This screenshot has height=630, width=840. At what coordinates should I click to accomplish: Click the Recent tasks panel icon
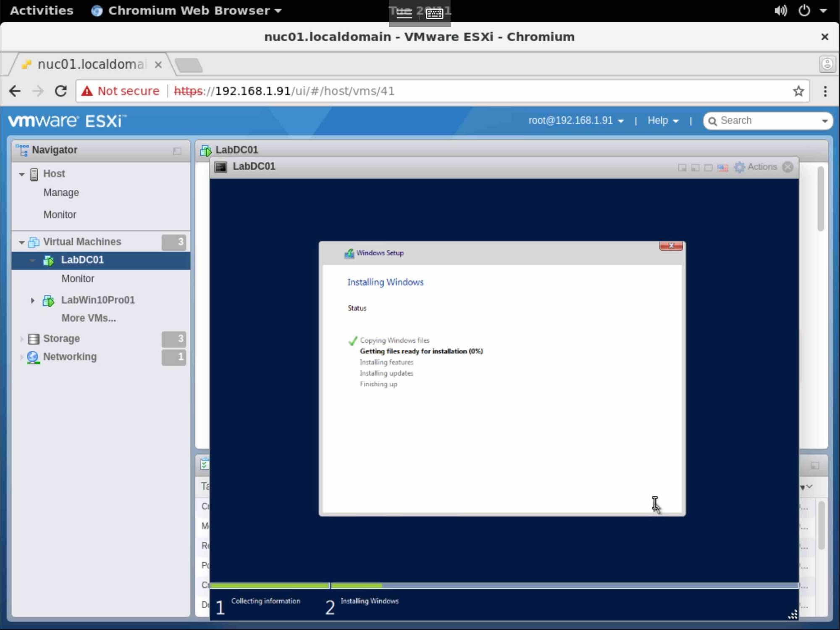pyautogui.click(x=205, y=464)
